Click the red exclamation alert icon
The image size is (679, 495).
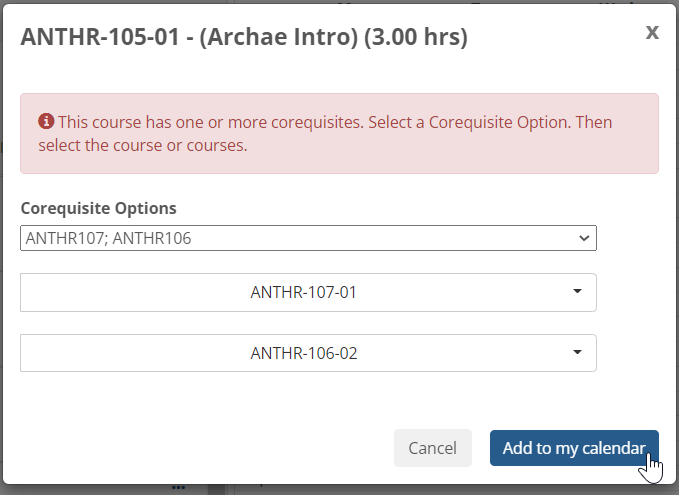[46, 122]
